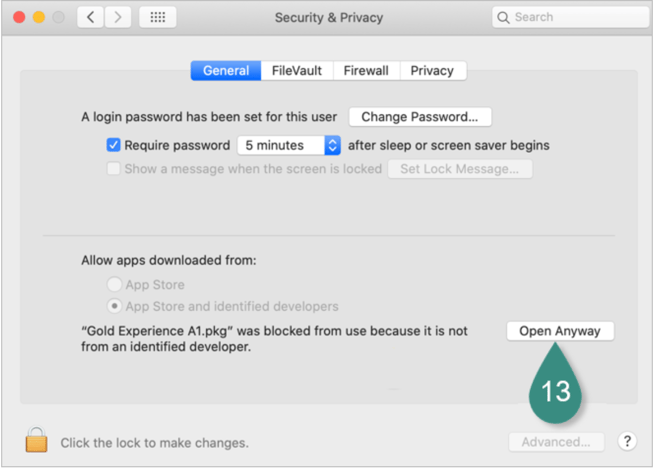This screenshot has height=469, width=654.
Task: Minimize window with the yellow button
Action: tap(39, 17)
